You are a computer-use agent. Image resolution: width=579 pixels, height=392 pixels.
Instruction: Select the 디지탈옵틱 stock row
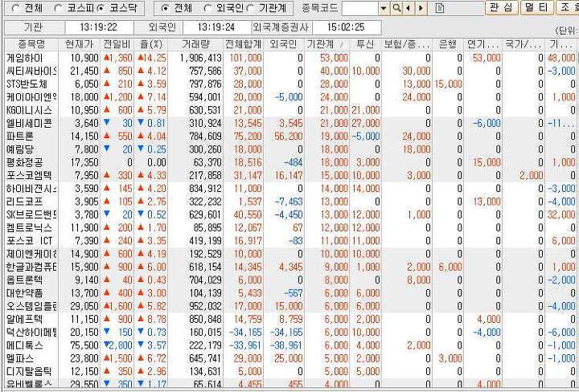(292, 371)
